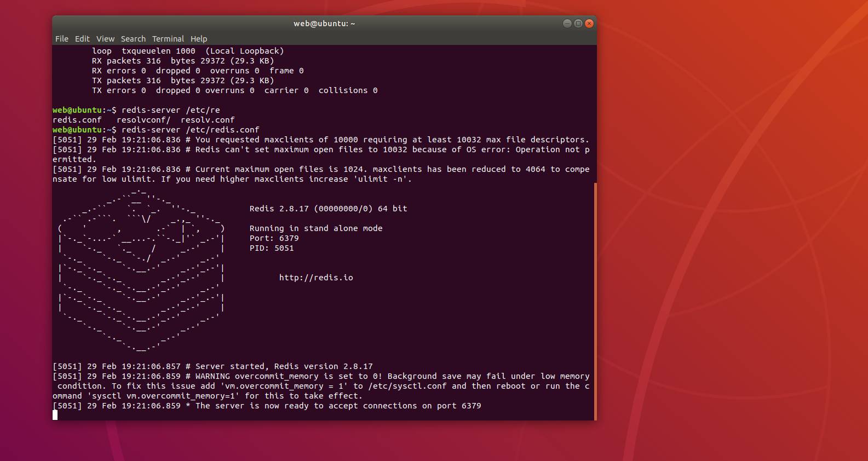Screen dimensions: 868x461
Task: Click the 'Server started, Redis version 2.8.17' line
Action: pyautogui.click(x=212, y=366)
